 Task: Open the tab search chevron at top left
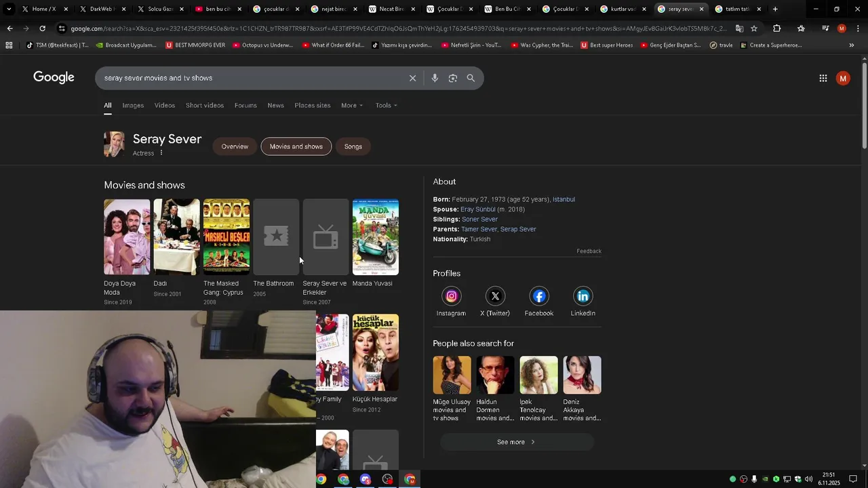pos(9,9)
